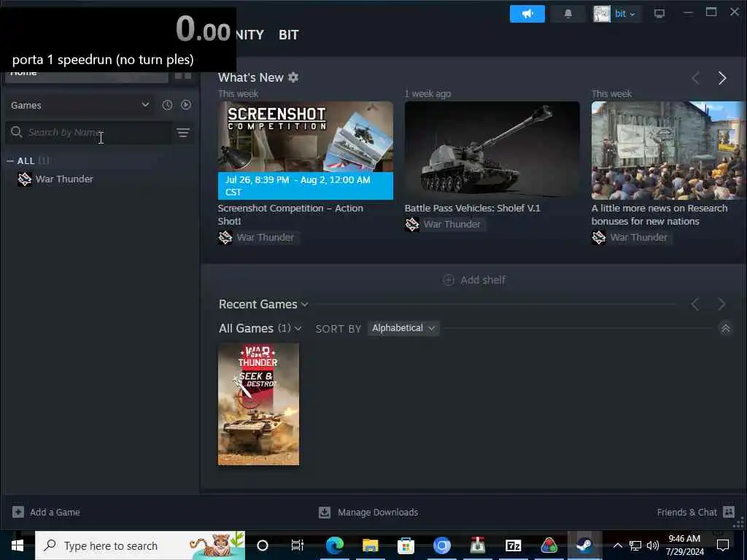
Task: Go to previous What's New items
Action: pyautogui.click(x=695, y=78)
